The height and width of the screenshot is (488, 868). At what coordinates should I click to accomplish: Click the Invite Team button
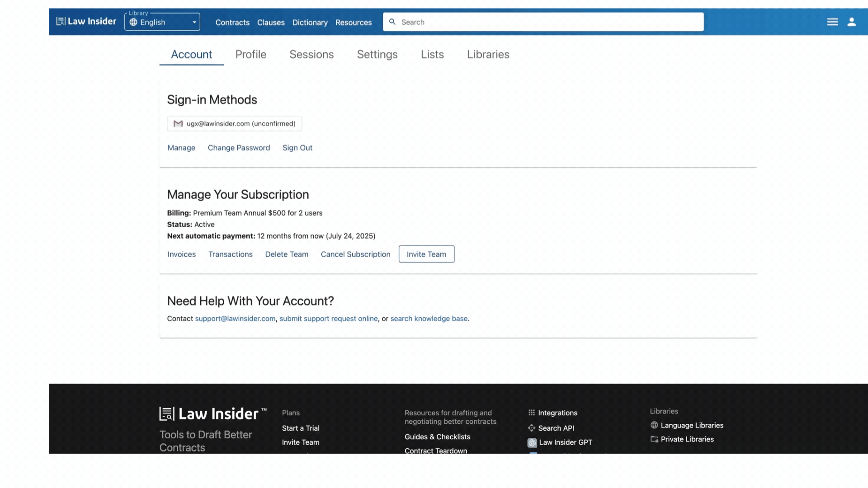[x=426, y=254]
